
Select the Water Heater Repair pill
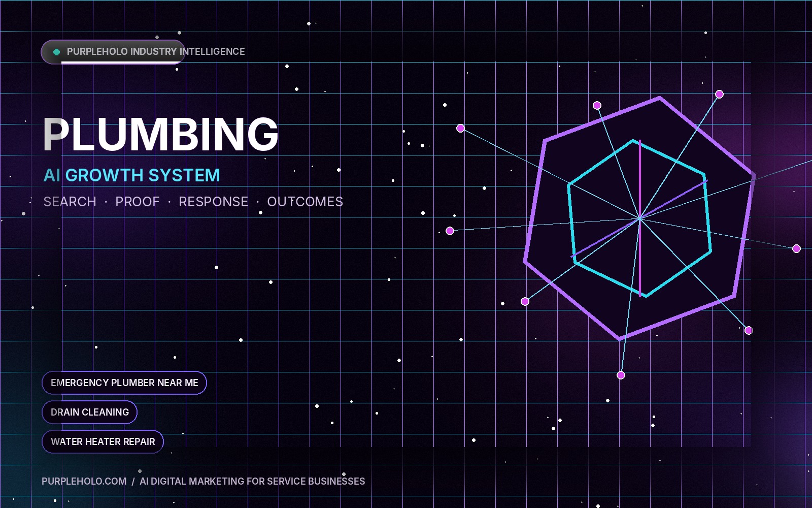click(x=103, y=441)
